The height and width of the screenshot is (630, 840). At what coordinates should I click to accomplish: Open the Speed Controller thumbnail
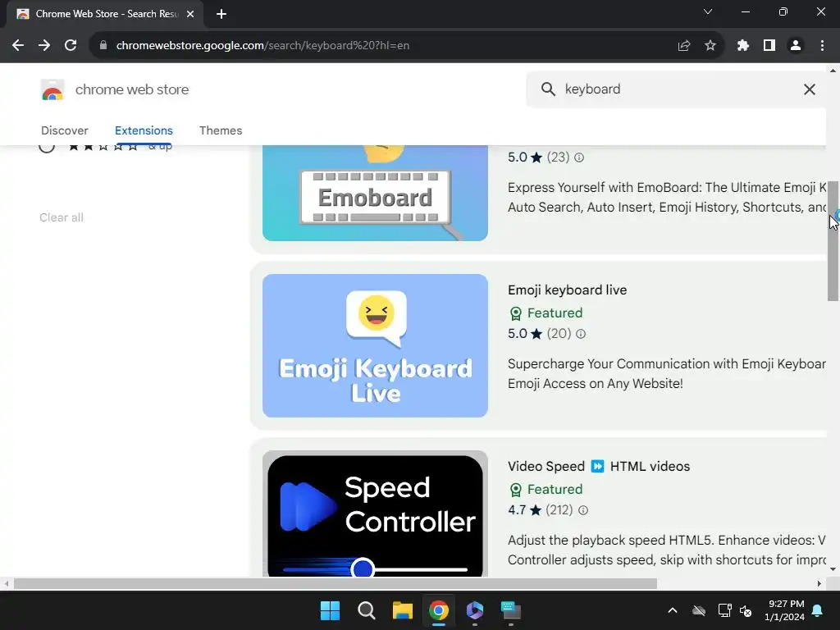pos(375,514)
